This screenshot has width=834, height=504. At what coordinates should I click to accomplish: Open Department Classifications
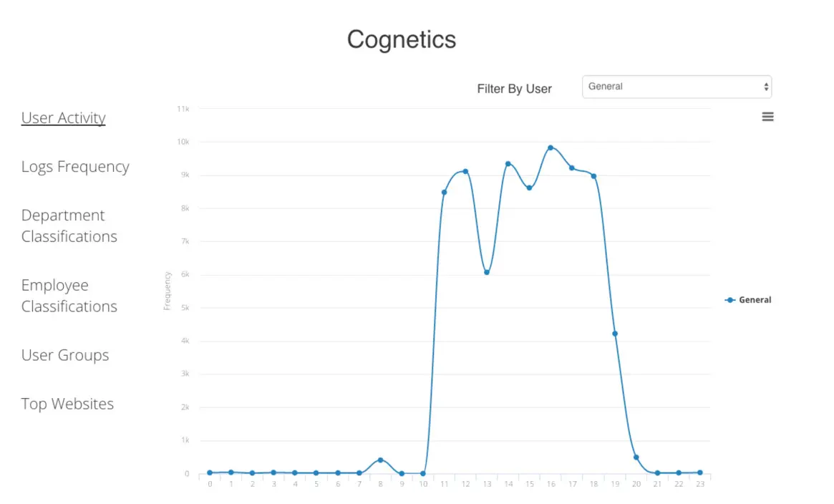point(68,226)
